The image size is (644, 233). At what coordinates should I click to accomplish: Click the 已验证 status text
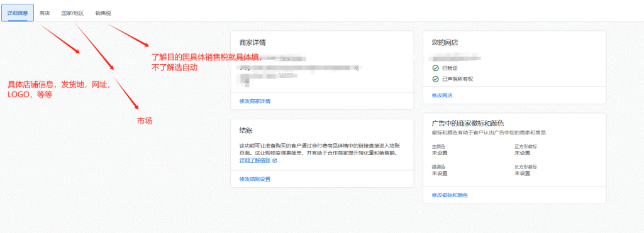coord(449,68)
